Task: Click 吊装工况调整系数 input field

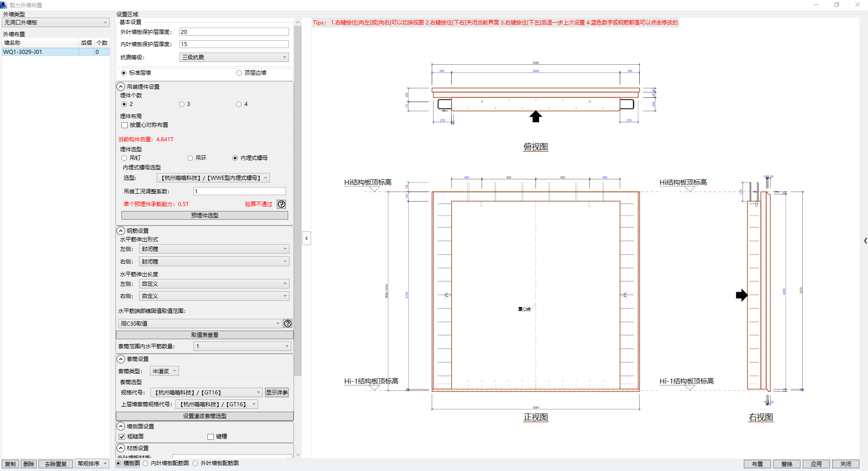Action: [x=240, y=192]
